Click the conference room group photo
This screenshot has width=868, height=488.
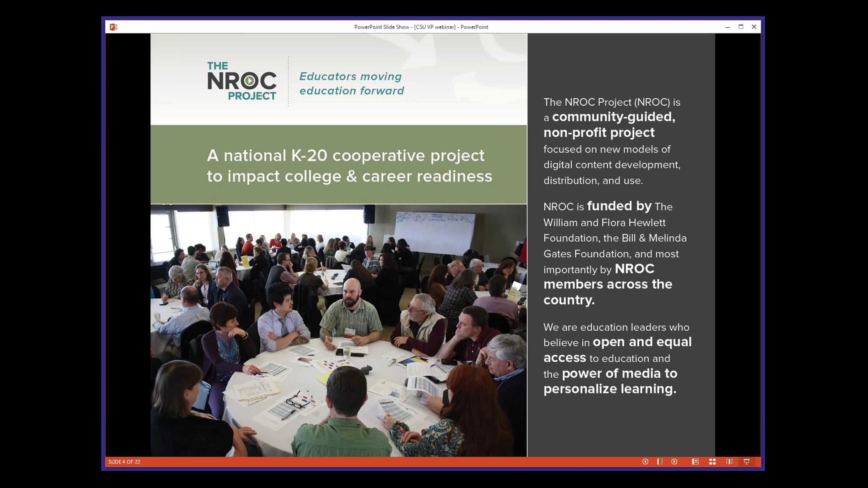click(x=339, y=330)
